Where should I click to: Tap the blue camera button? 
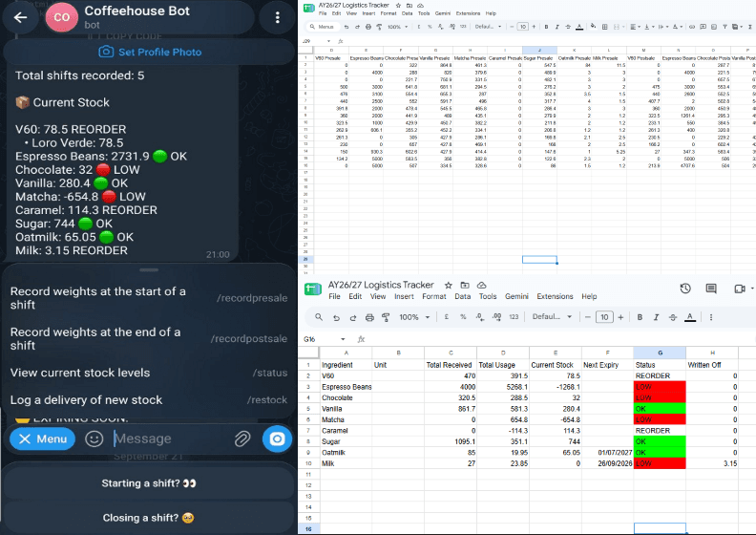tap(277, 439)
